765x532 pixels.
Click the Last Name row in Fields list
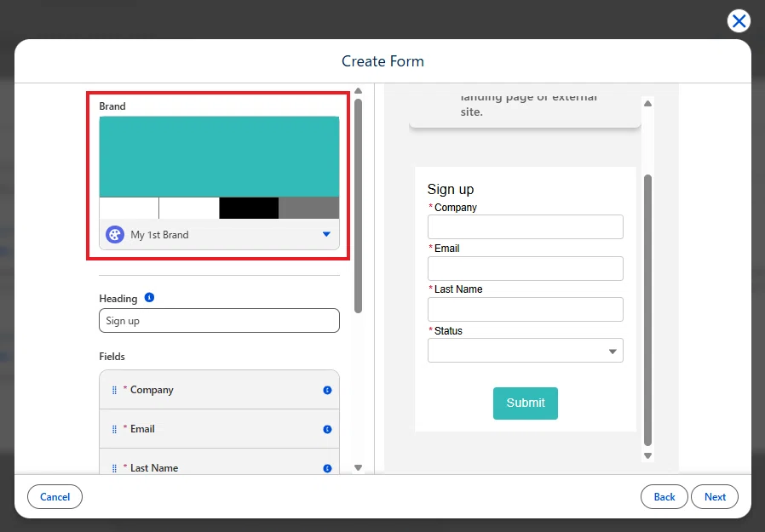tap(219, 461)
